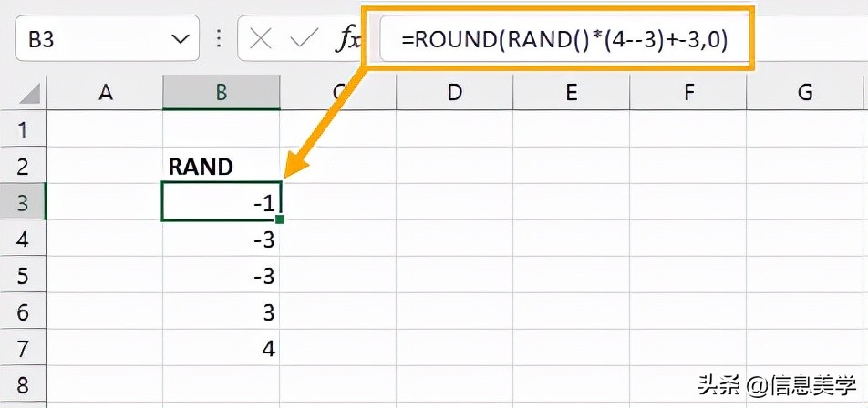The height and width of the screenshot is (408, 868).
Task: Select column E header
Action: click(571, 92)
